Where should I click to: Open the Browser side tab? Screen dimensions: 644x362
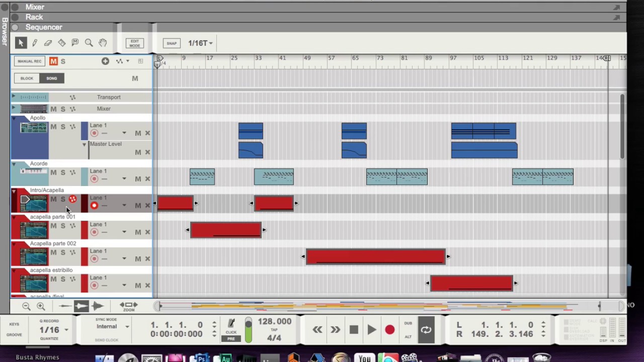click(x=5, y=32)
